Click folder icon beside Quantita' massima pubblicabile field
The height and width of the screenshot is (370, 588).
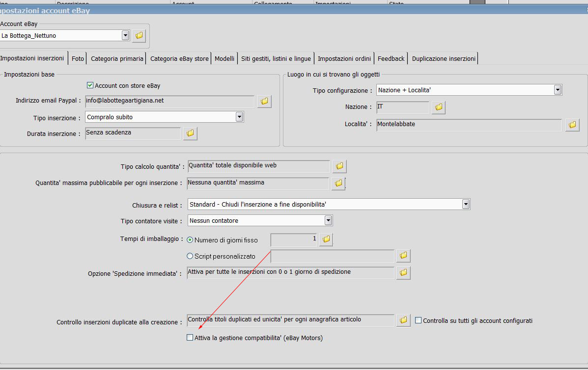coord(338,183)
